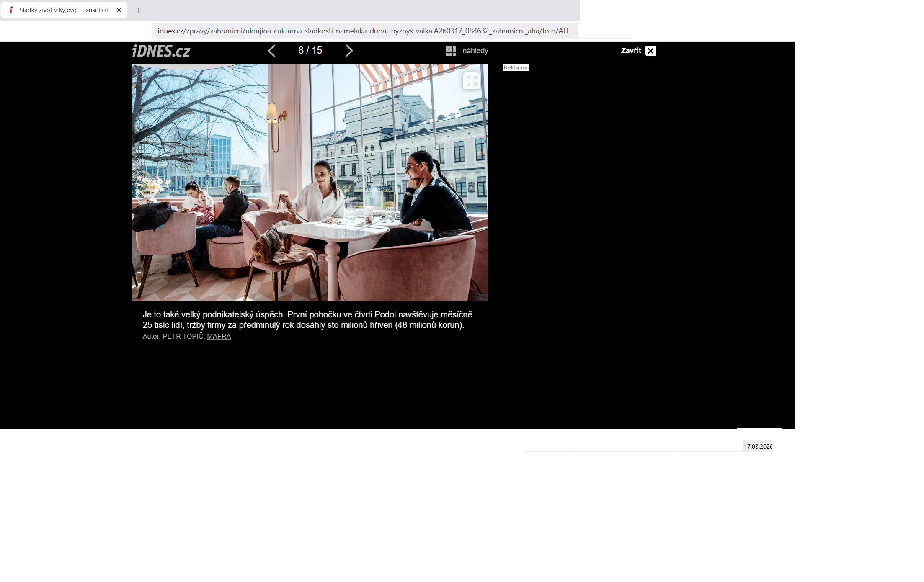Click the PETR TOPIČ author credit
The width and height of the screenshot is (924, 582).
pos(183,337)
